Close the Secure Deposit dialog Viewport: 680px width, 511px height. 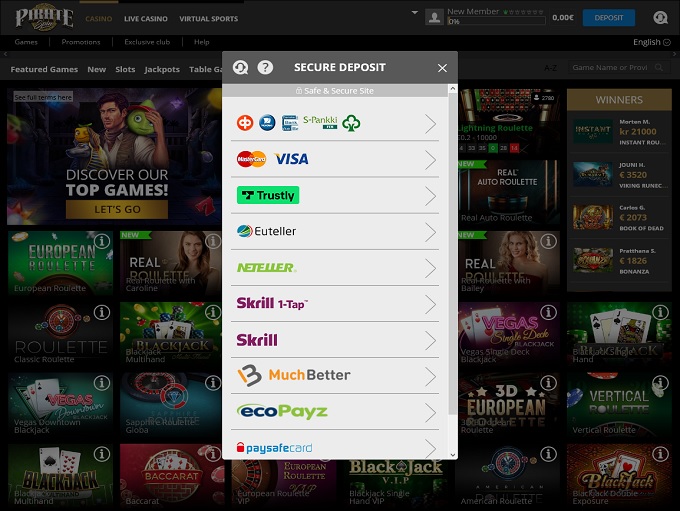(x=442, y=68)
